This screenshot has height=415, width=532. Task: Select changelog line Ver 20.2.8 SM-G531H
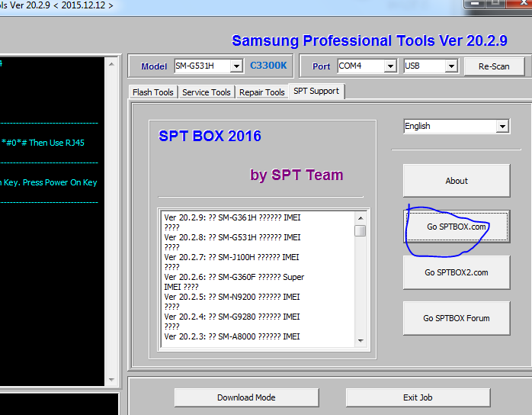(232, 237)
